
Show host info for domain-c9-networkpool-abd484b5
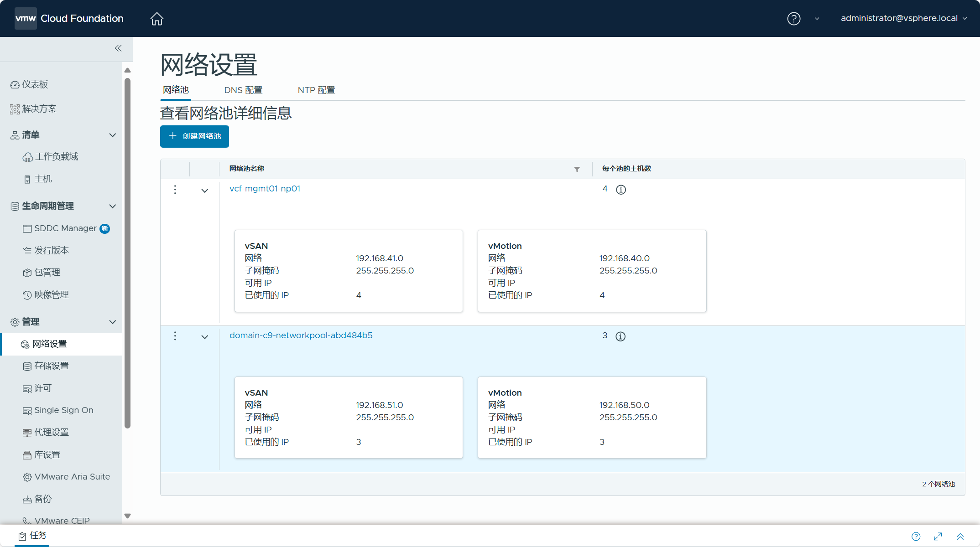[620, 336]
